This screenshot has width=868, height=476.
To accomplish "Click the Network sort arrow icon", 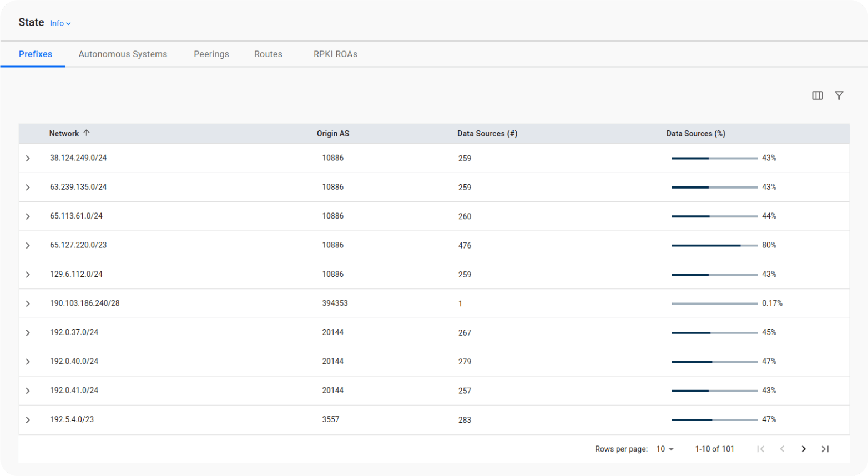I will (87, 133).
